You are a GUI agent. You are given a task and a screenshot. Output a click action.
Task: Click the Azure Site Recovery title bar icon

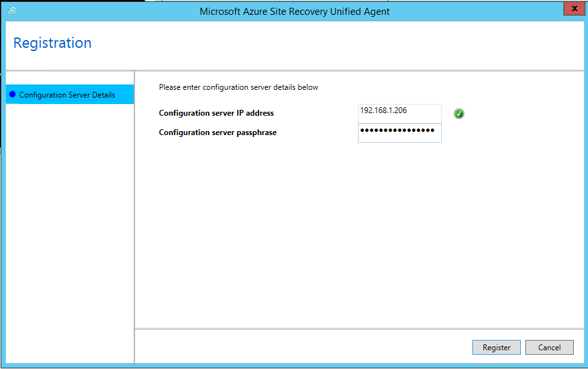pos(12,10)
